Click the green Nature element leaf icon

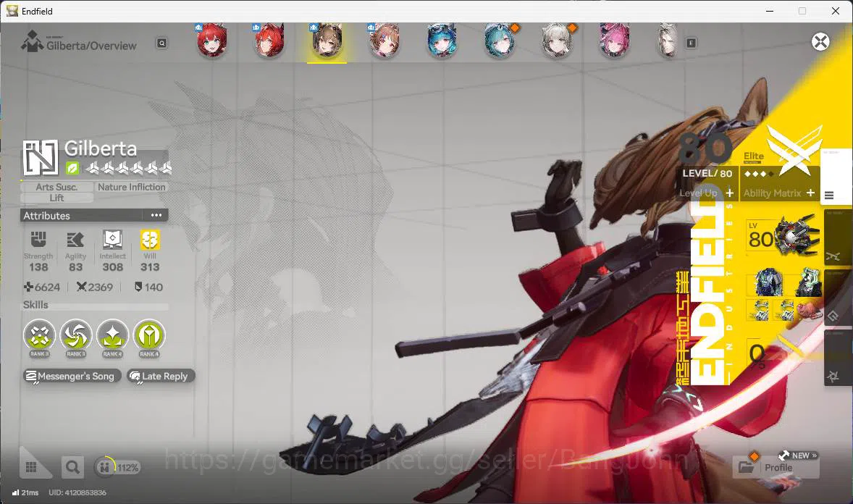(72, 168)
